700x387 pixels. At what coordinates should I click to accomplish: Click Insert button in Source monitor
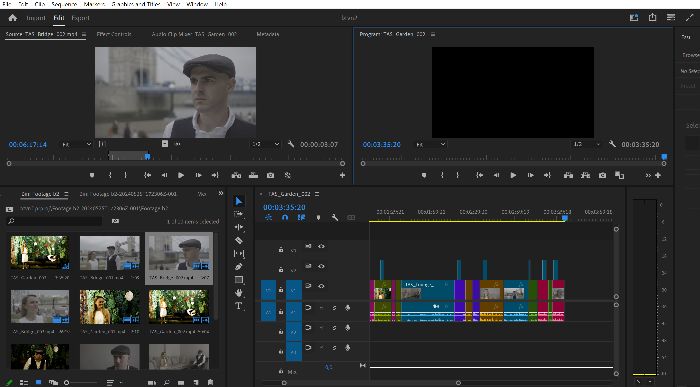pyautogui.click(x=236, y=175)
